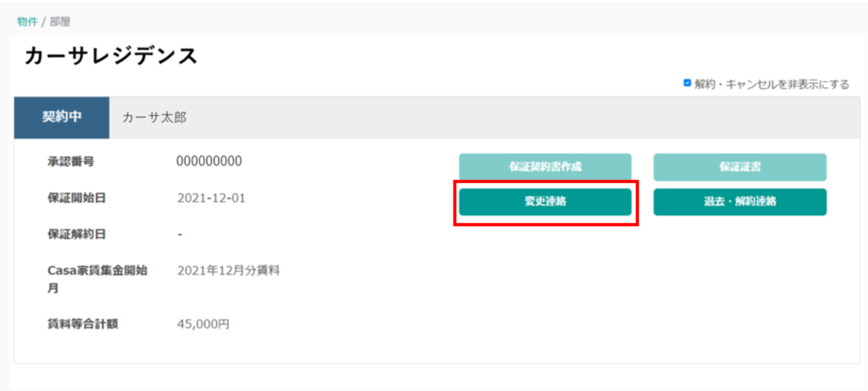Viewport: 868px width, 391px height.
Task: Click the 賃料等合計額 label
Action: 82,323
